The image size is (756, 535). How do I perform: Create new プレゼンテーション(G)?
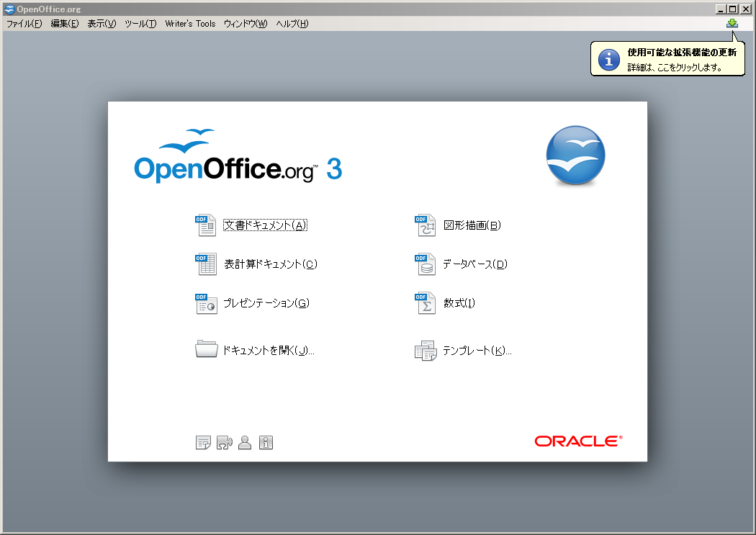pyautogui.click(x=266, y=303)
